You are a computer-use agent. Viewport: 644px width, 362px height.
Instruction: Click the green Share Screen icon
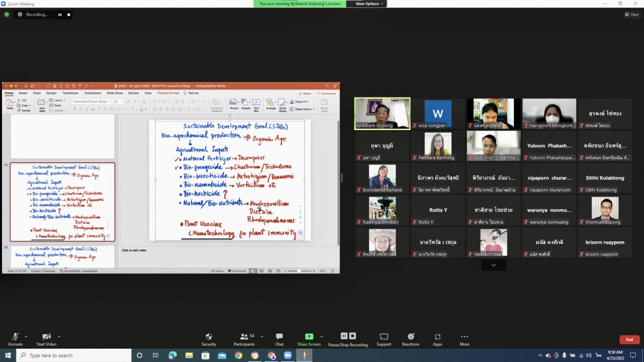(x=309, y=337)
